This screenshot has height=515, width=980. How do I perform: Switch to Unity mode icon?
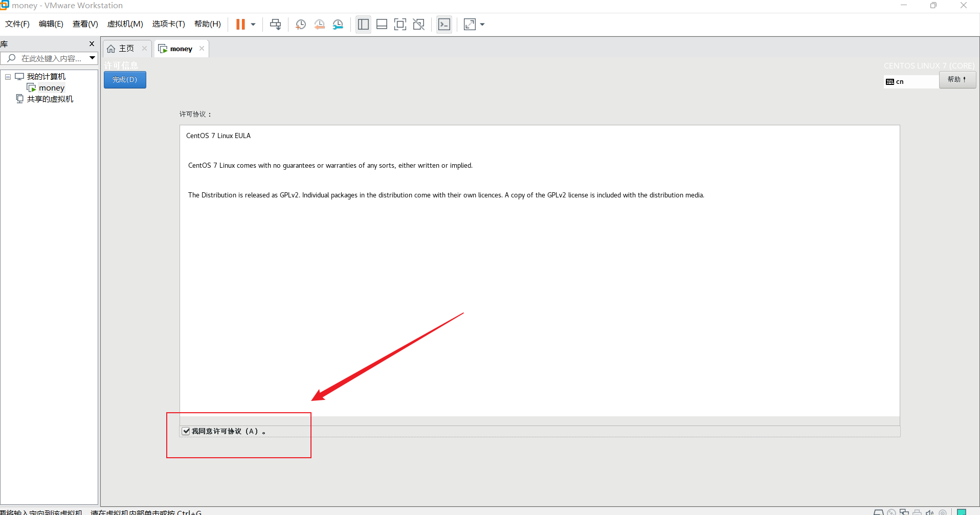click(419, 24)
